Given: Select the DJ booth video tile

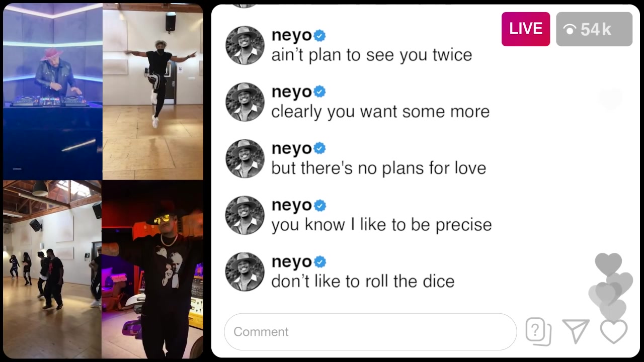Looking at the screenshot, I should coord(52,92).
